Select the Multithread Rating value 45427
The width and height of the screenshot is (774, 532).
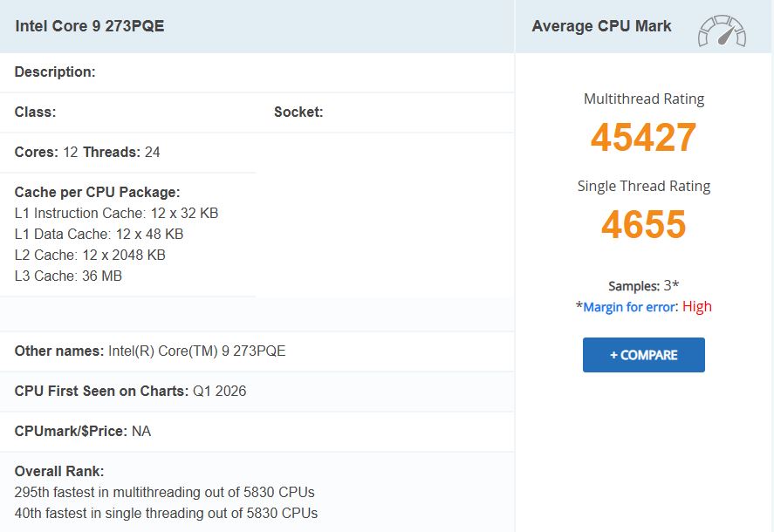coord(644,137)
